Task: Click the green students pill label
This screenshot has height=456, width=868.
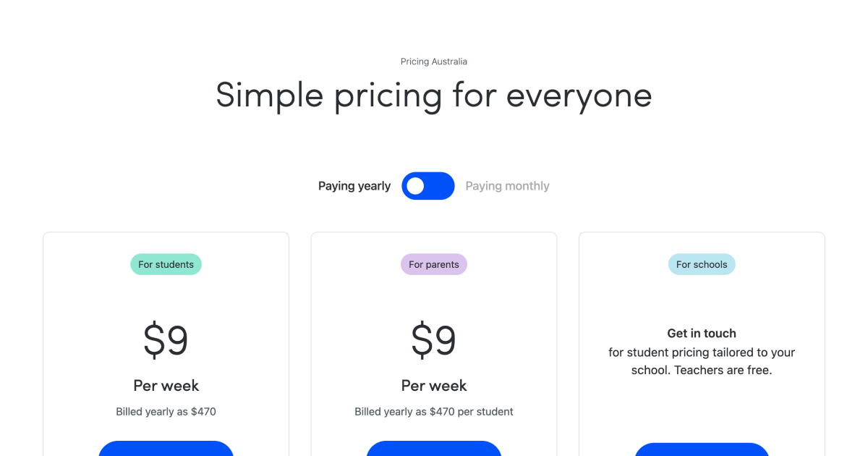Action: coord(166,264)
